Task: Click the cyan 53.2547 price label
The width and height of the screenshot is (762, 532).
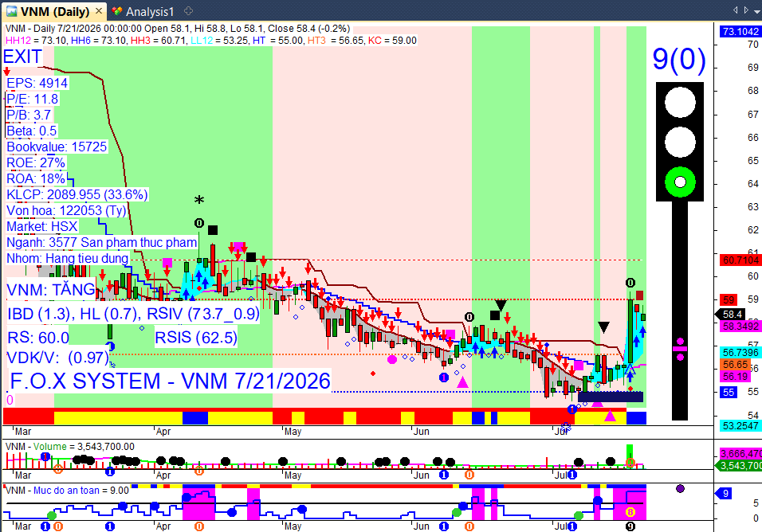Action: click(x=740, y=426)
